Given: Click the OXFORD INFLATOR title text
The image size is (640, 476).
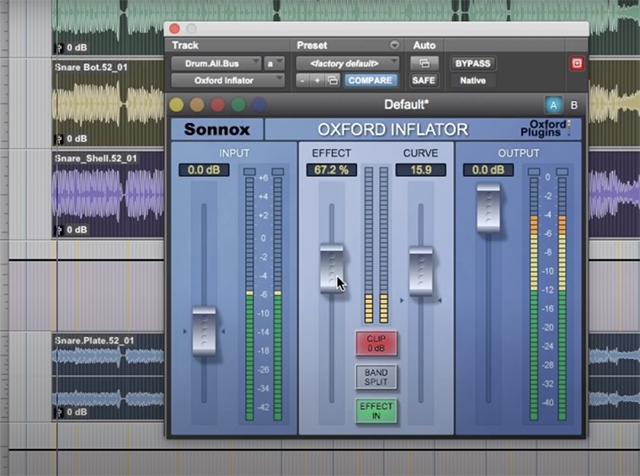Looking at the screenshot, I should 393,129.
